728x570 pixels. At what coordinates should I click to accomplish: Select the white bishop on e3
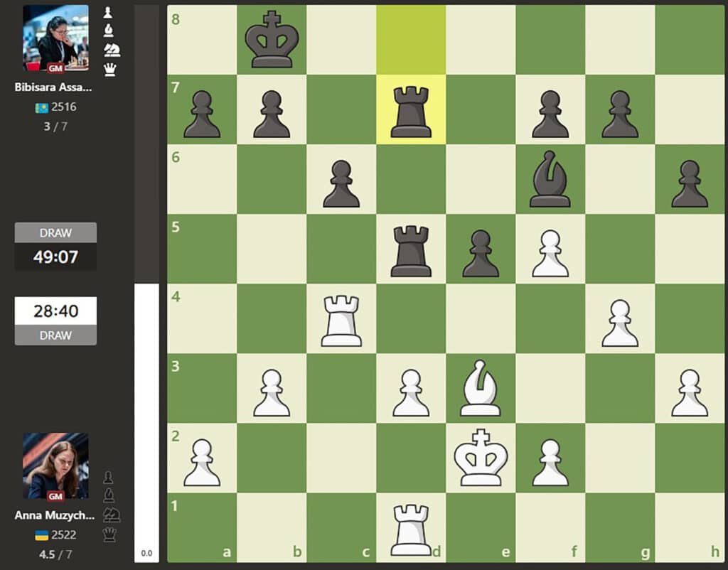(x=481, y=388)
